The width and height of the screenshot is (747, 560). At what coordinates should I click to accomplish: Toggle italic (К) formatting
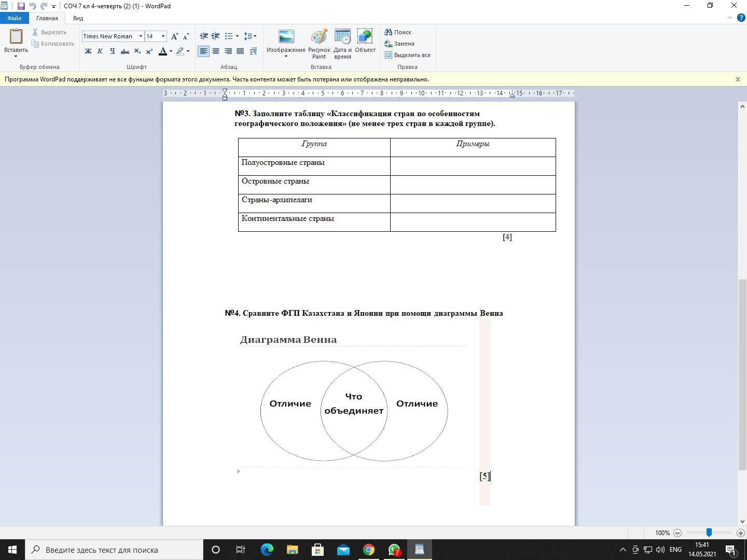pyautogui.click(x=100, y=51)
